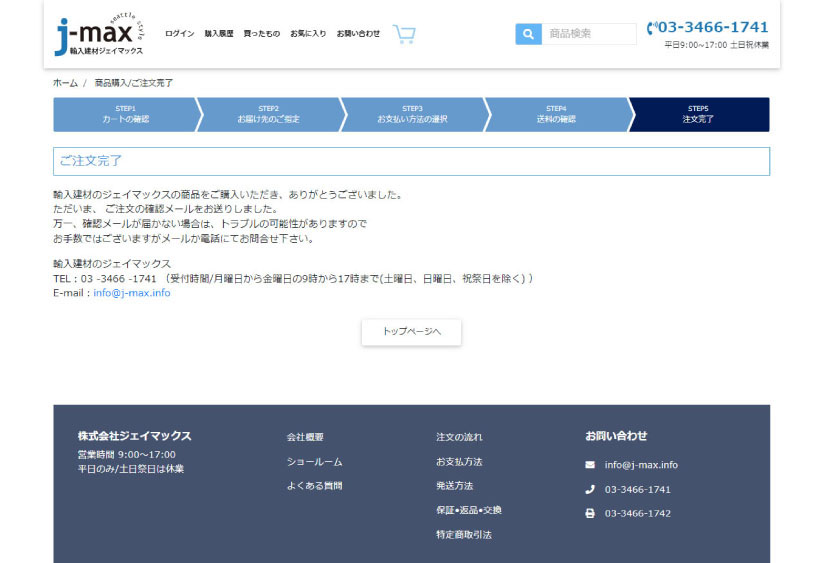825x563 pixels.
Task: Select STEP3 お支払い方法の選択 step
Action: pos(412,114)
